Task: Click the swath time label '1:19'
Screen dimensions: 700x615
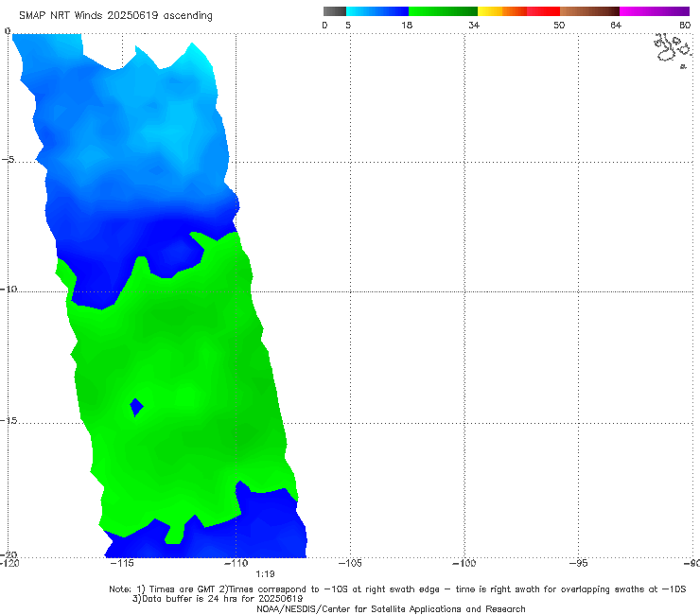Action: point(265,574)
